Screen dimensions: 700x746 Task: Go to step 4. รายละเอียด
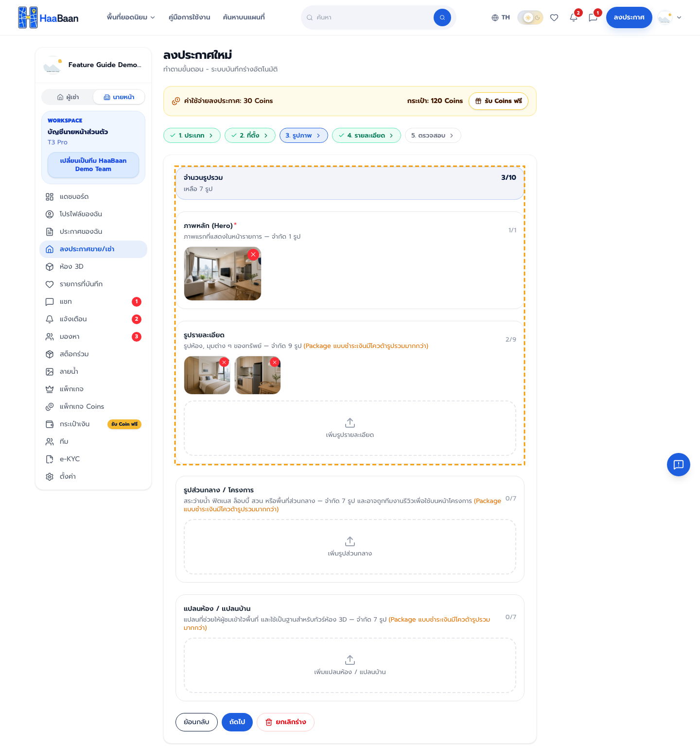pos(367,136)
